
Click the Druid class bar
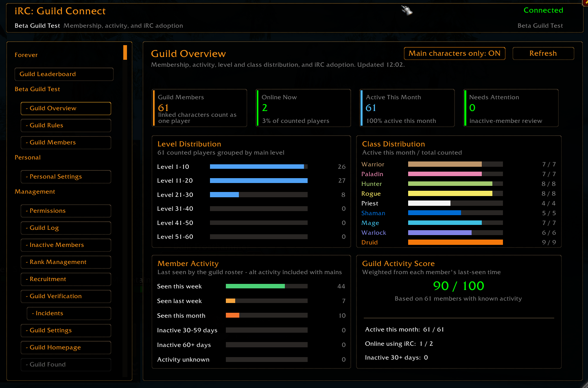pyautogui.click(x=455, y=242)
